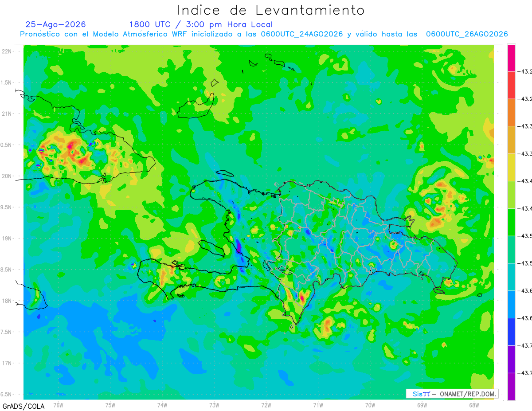Select the sea-green swatch in the legend

[x=511, y=249]
